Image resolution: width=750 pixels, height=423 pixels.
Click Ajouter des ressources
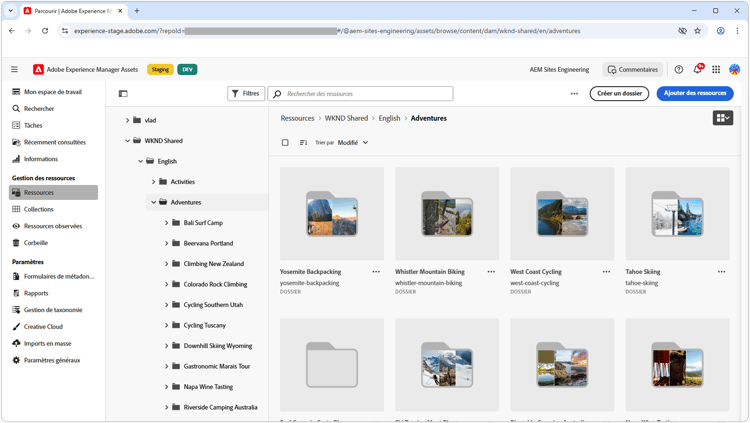(x=695, y=93)
